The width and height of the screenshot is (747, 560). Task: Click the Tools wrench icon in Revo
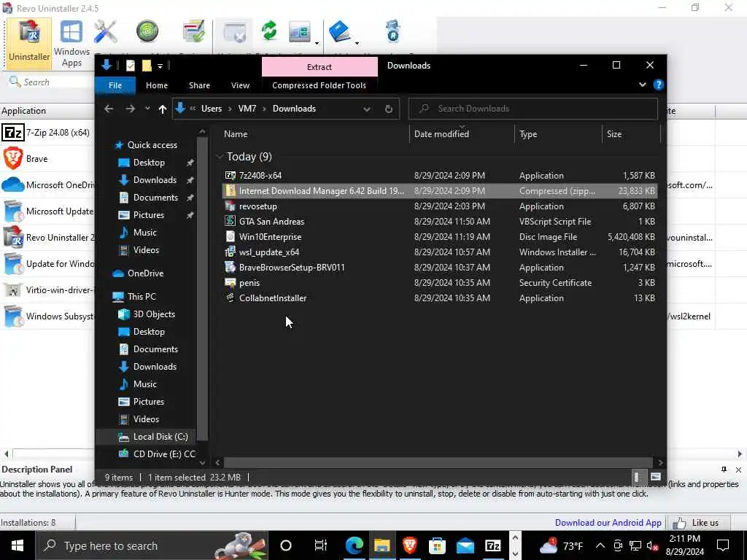click(106, 32)
